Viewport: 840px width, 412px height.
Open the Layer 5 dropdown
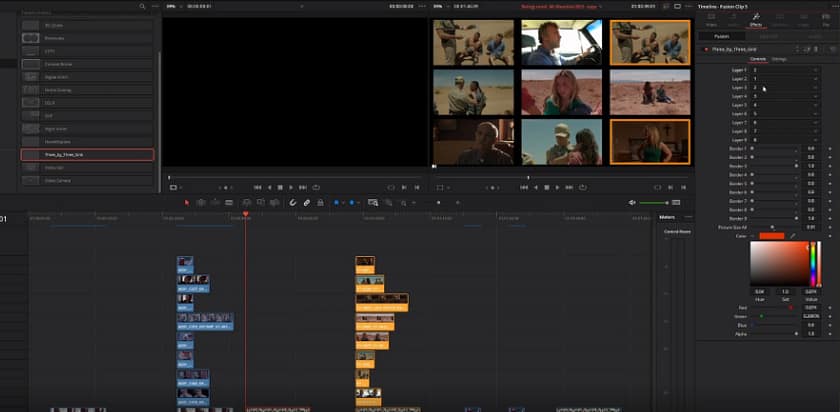[785, 105]
